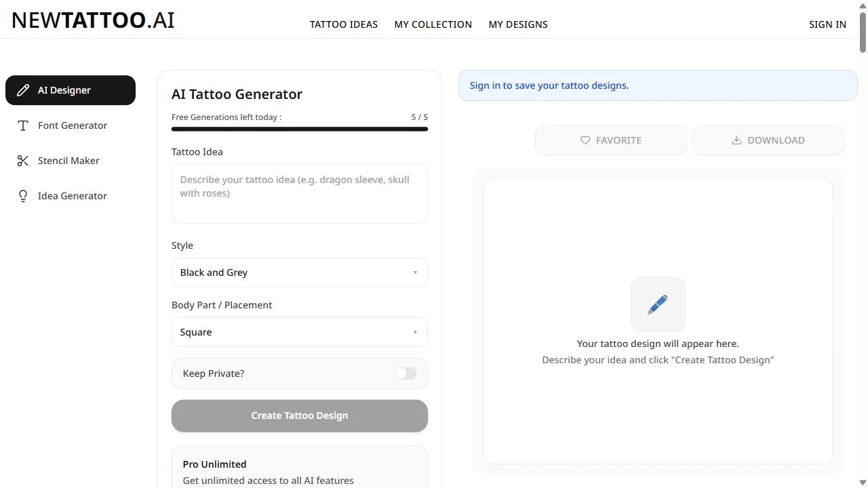Open Font Generator via its T icon
Image resolution: width=868 pixels, height=488 pixels.
(23, 125)
